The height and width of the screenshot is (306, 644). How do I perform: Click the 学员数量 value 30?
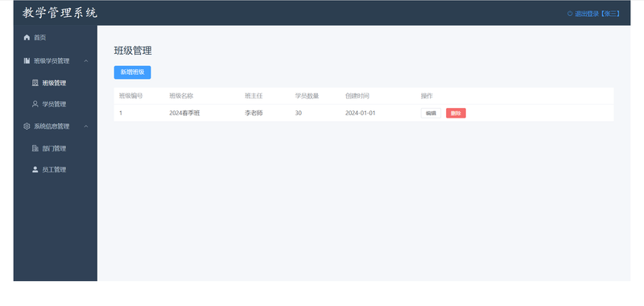point(298,113)
